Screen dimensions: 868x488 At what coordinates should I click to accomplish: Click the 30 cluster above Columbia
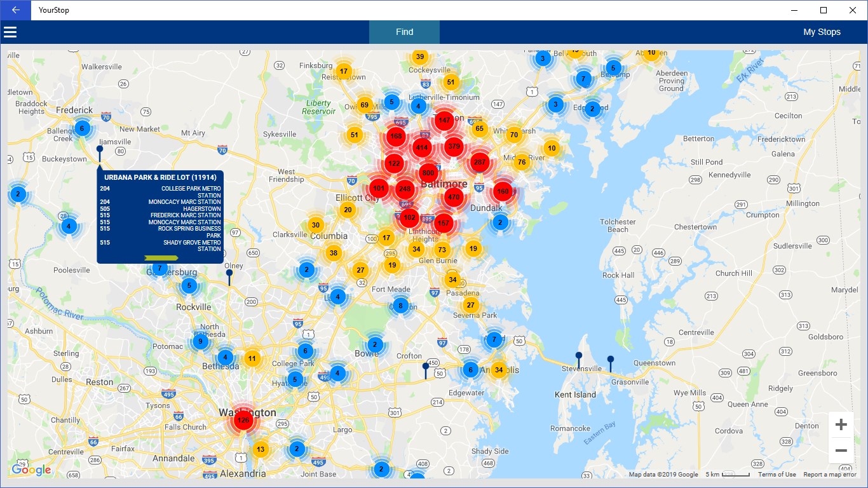[316, 225]
